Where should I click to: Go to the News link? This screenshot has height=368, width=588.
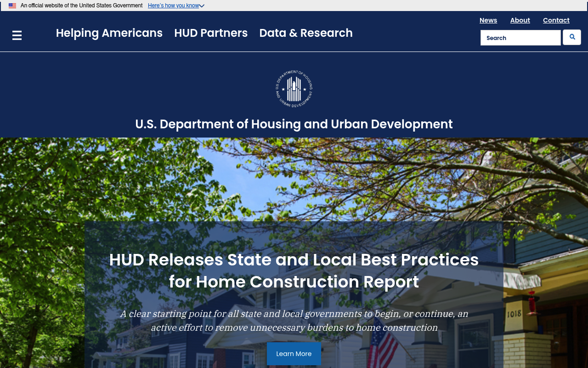click(x=488, y=20)
